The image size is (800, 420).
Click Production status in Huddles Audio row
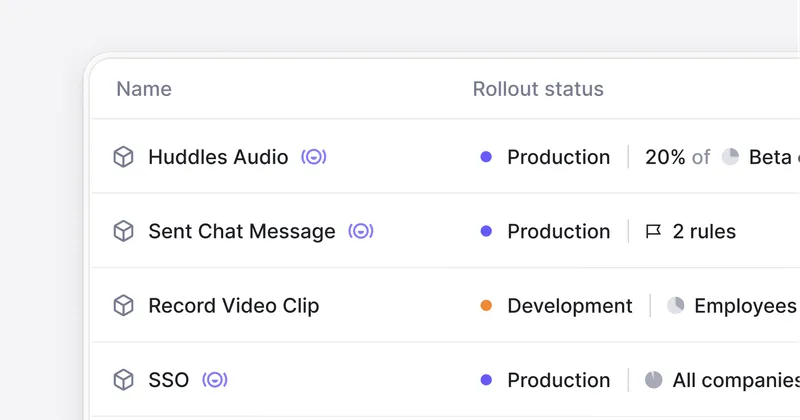click(559, 157)
